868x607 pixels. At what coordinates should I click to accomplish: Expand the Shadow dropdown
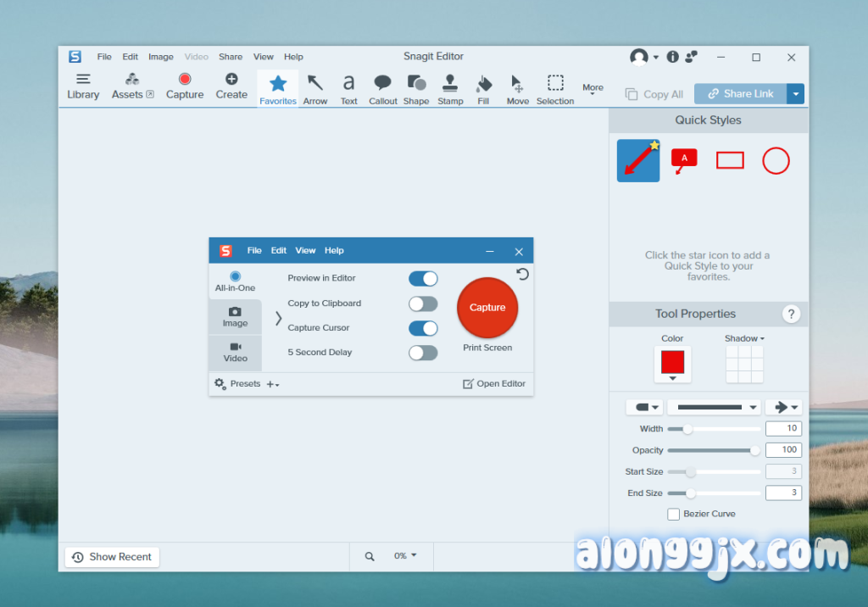[x=744, y=338]
